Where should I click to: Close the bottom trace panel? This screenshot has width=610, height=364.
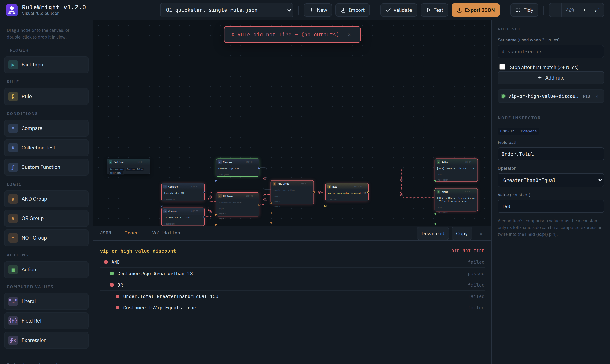[x=481, y=234]
